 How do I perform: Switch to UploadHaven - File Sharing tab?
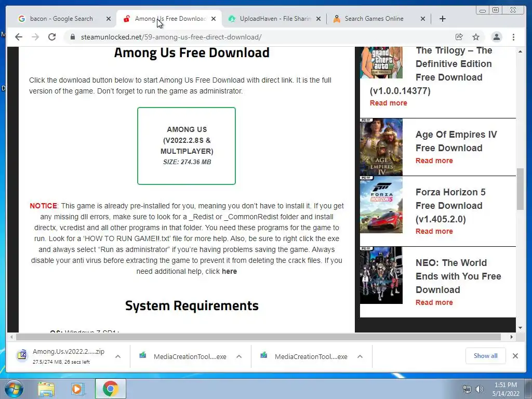coord(274,19)
